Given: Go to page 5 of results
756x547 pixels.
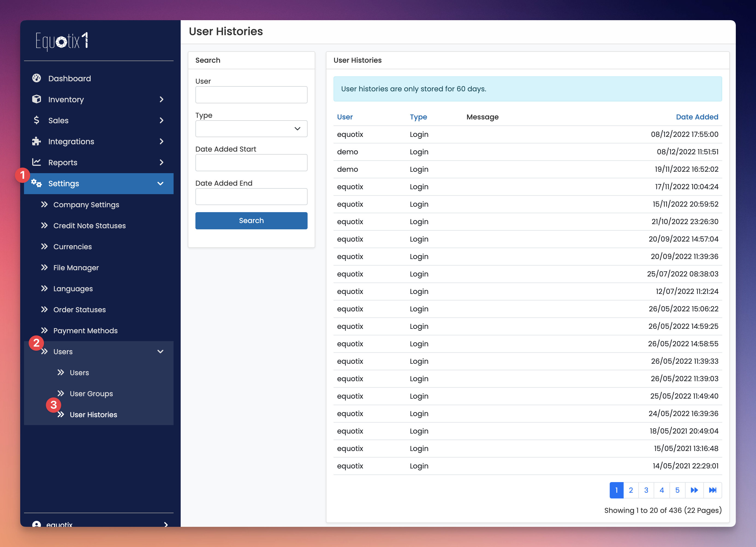Looking at the screenshot, I should point(677,490).
